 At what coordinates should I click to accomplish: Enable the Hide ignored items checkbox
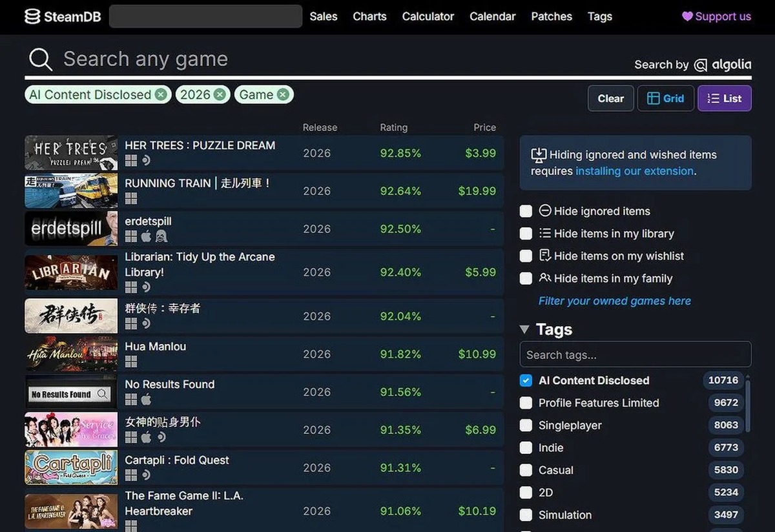coord(526,211)
